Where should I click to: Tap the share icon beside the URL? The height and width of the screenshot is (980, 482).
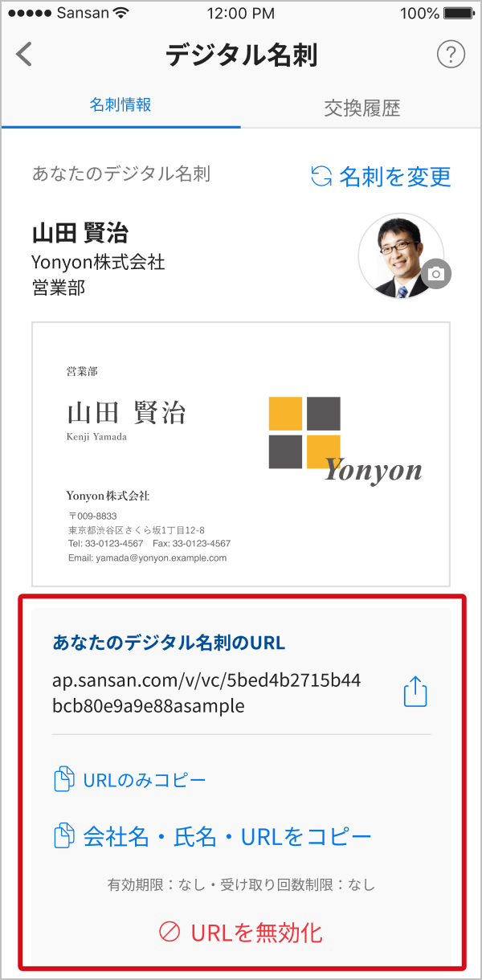(x=415, y=692)
